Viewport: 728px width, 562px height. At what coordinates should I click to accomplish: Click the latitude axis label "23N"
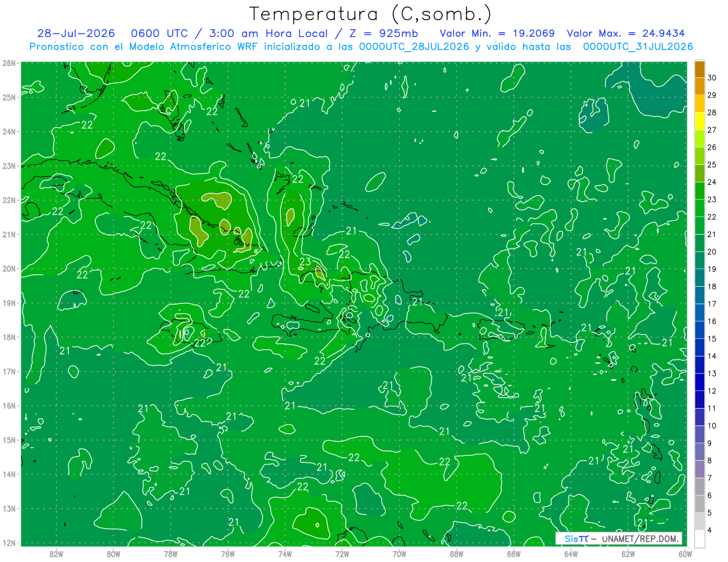(8, 166)
